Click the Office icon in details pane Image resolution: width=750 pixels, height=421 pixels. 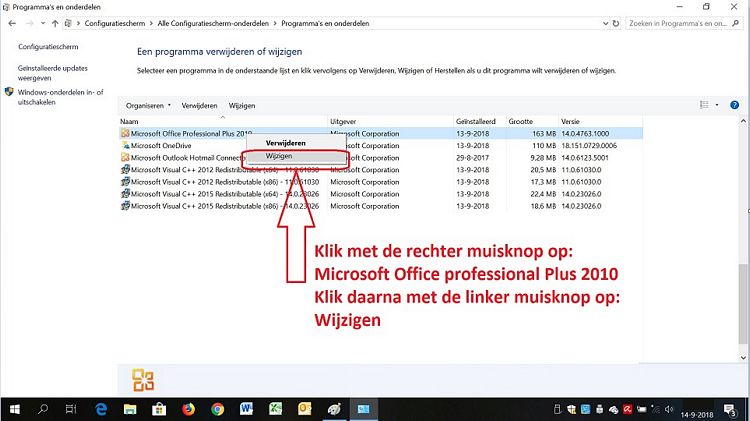coord(143,380)
